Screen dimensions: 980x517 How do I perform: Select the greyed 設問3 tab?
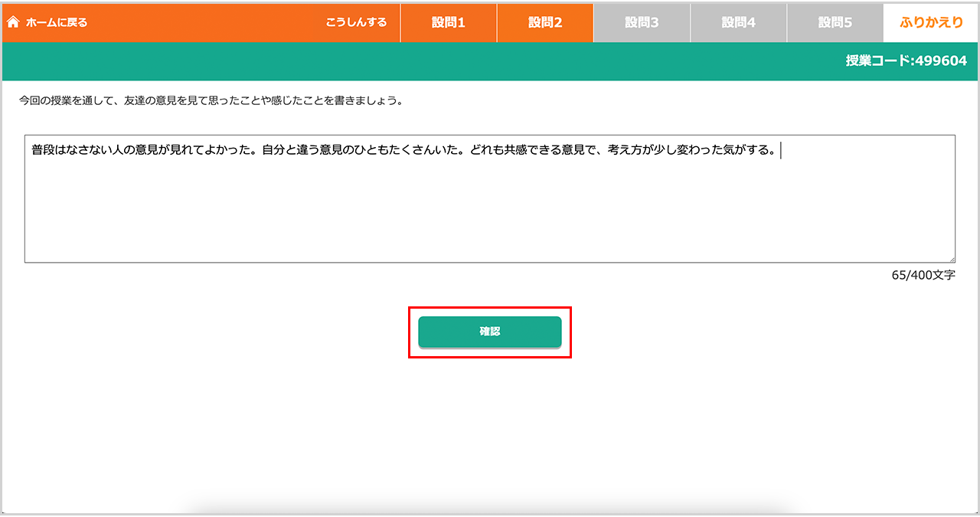click(x=642, y=22)
